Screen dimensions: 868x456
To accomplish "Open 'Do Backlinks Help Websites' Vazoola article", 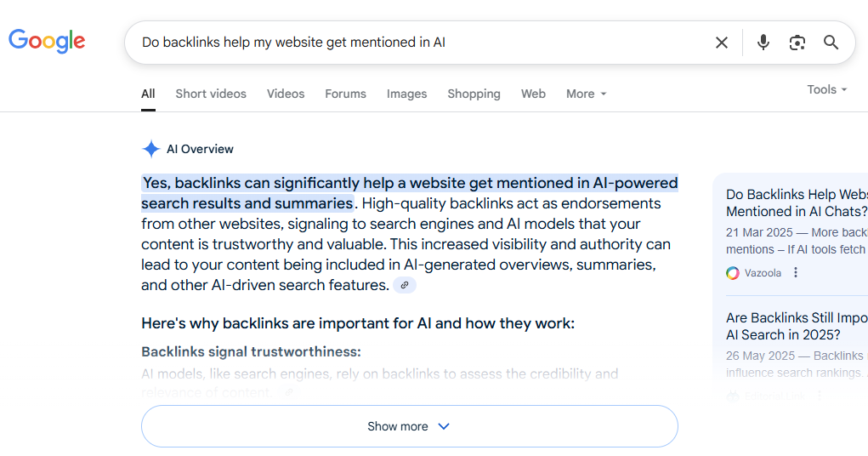I will point(797,202).
